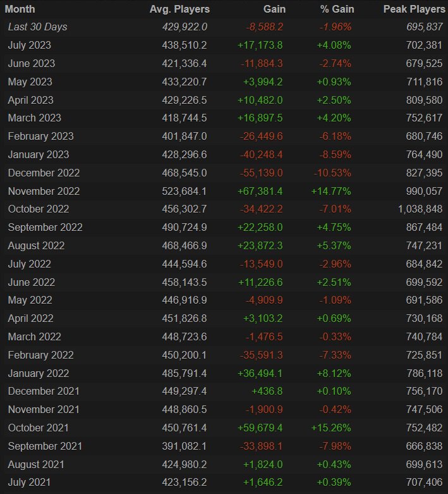Click average players value 485,791.4
448x494 pixels.
185,373
